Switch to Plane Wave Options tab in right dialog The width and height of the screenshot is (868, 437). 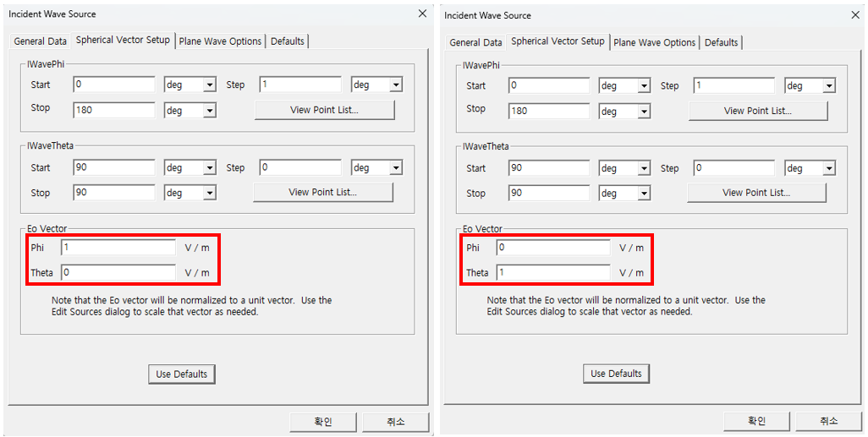(654, 42)
